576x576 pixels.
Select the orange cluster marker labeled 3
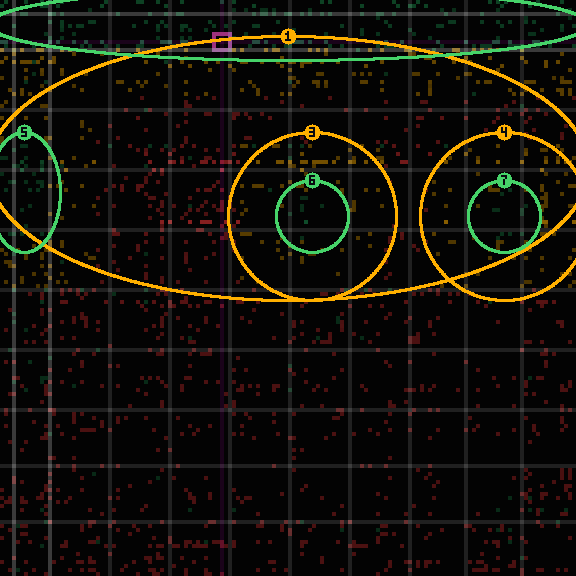(312, 132)
